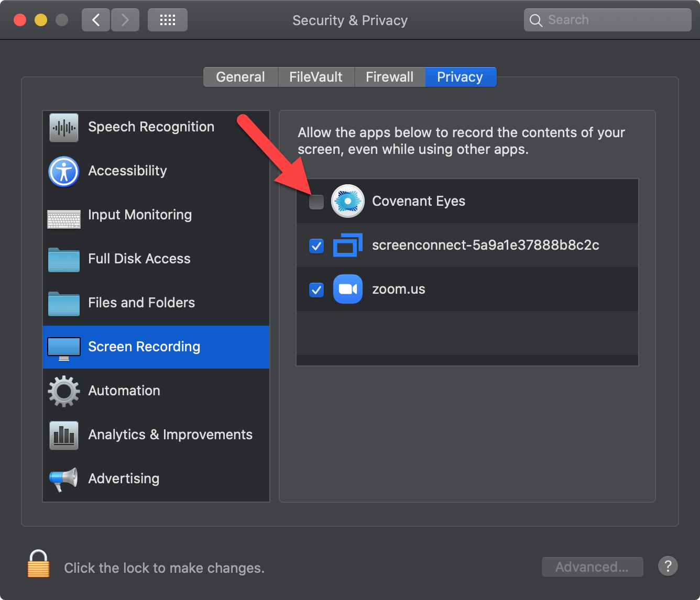Open the FileVault tab

(316, 77)
